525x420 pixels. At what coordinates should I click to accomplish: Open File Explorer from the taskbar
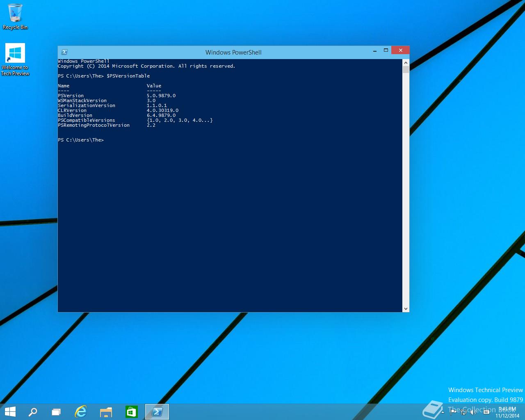coord(106,412)
